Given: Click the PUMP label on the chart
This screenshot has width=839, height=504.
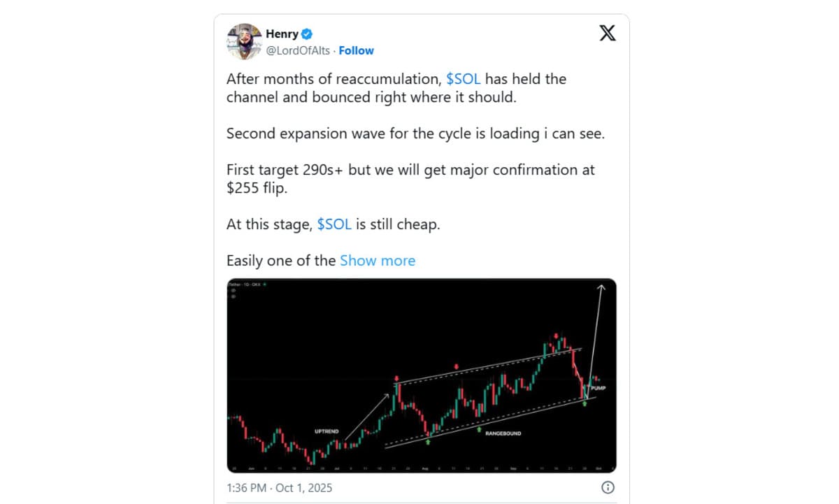Looking at the screenshot, I should click(x=598, y=387).
